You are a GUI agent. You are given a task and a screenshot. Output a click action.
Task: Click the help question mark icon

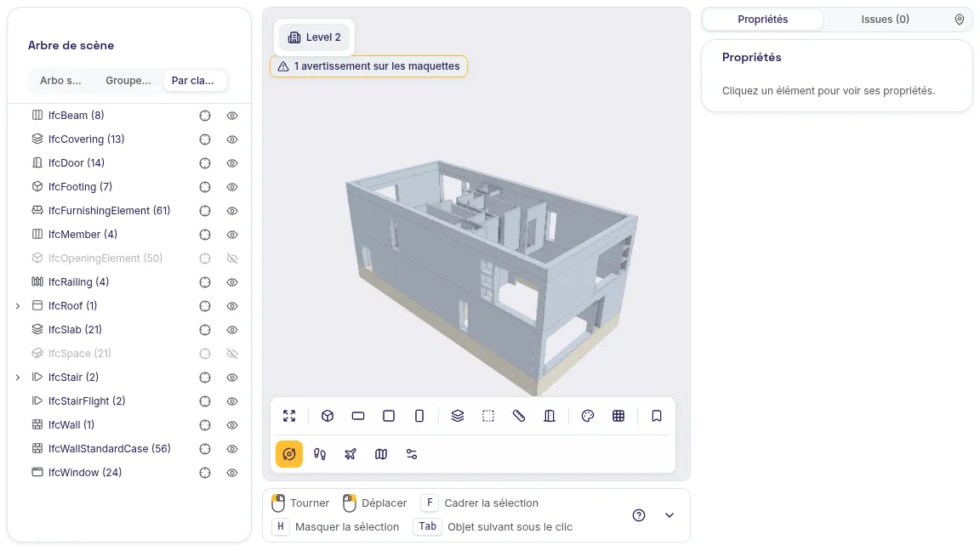[639, 515]
